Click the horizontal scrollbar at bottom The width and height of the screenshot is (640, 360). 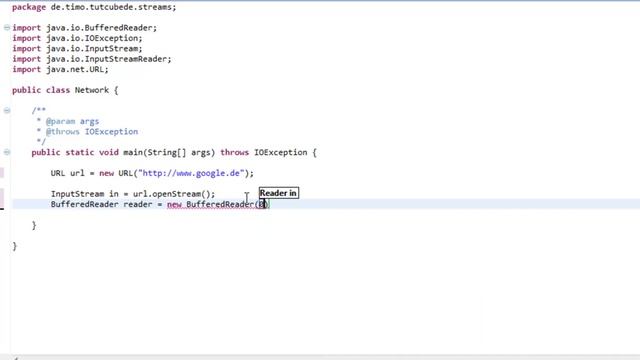pyautogui.click(x=320, y=357)
